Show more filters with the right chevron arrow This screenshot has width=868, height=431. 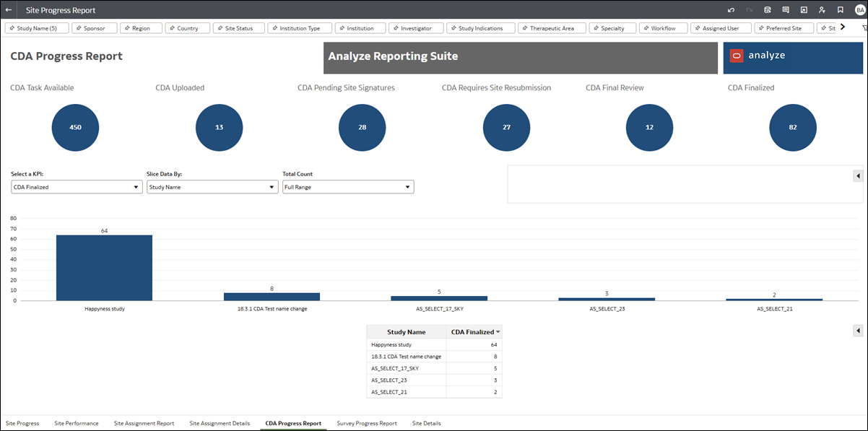click(842, 27)
